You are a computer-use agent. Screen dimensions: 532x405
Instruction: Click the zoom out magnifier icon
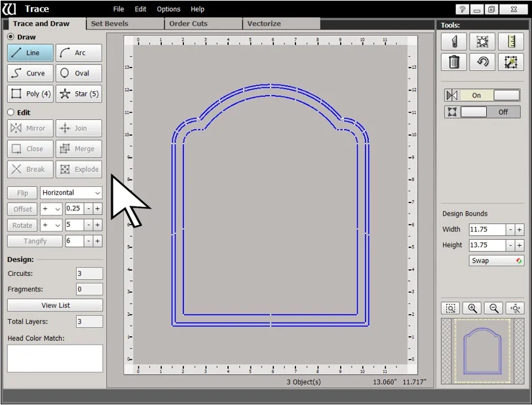click(x=493, y=308)
